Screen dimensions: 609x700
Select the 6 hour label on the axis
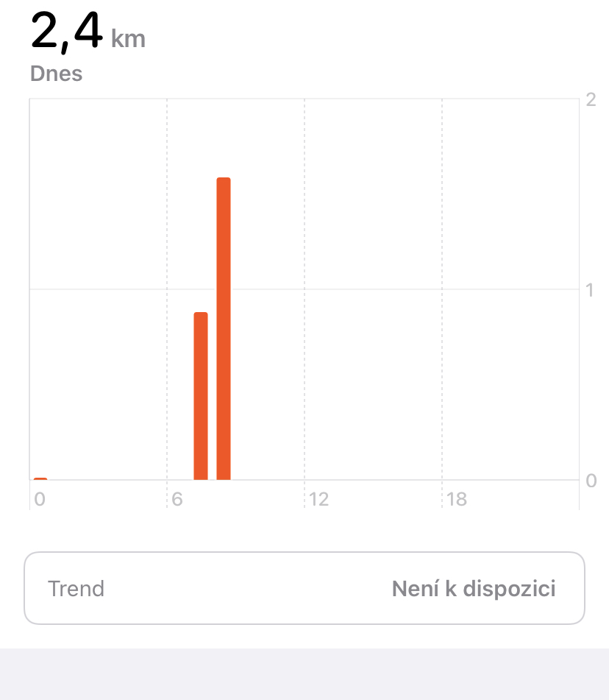[x=177, y=499]
